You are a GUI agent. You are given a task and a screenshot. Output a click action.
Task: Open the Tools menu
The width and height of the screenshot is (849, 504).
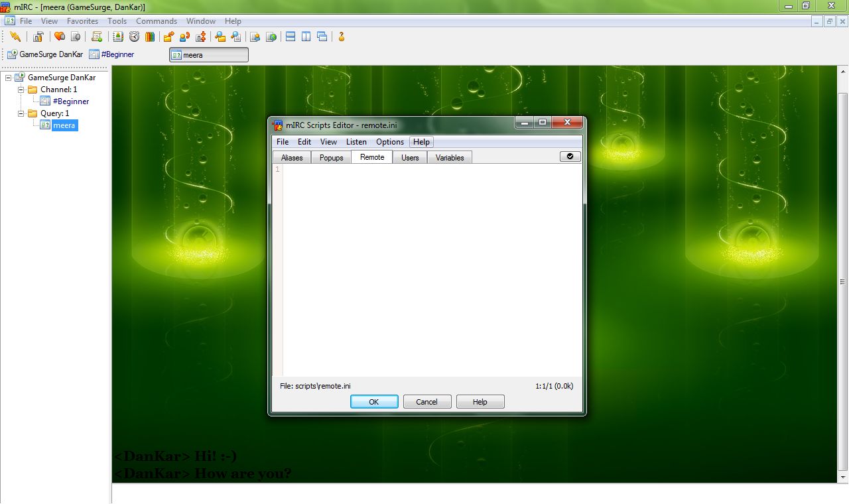[117, 21]
